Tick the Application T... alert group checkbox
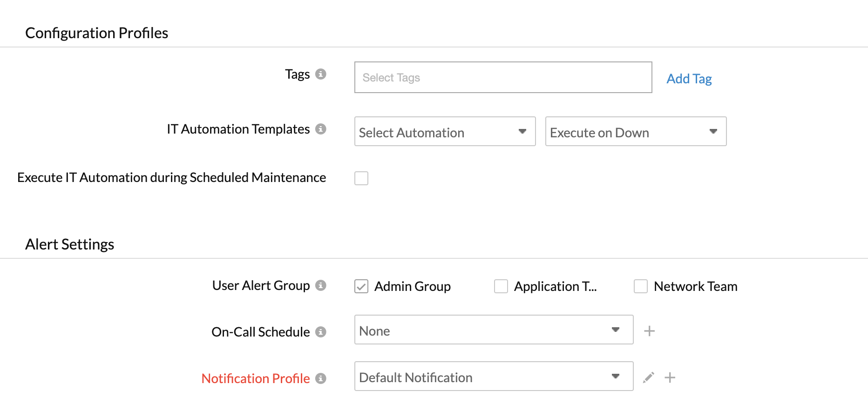This screenshot has width=868, height=418. click(x=501, y=286)
